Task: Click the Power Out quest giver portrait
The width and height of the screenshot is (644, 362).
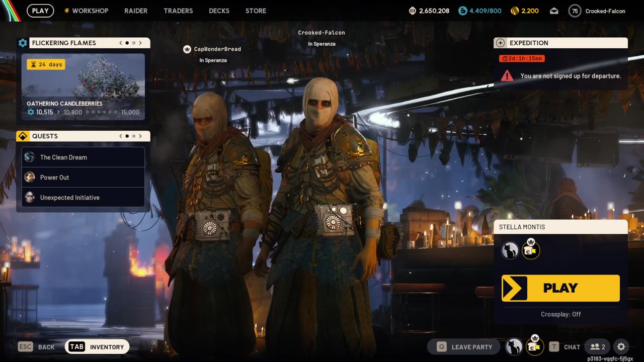Action: point(30,177)
